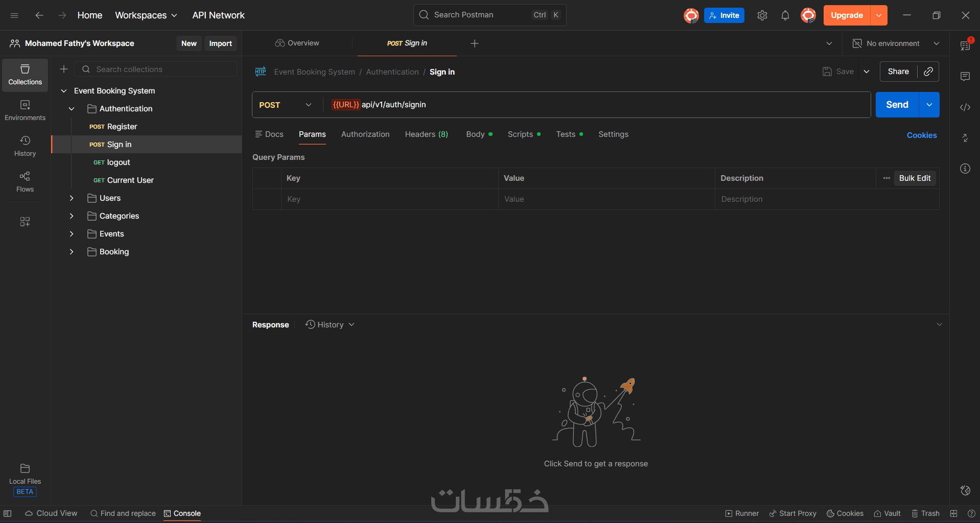Screen dimensions: 980x523
Task: Select the GET Current User request
Action: [147, 180]
